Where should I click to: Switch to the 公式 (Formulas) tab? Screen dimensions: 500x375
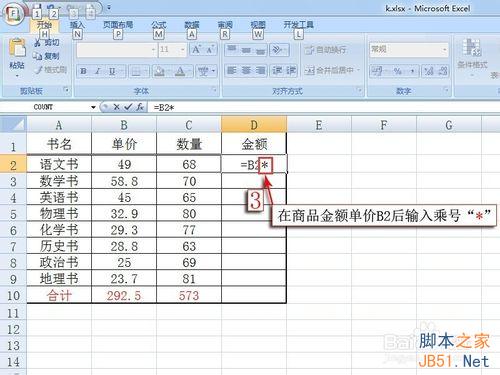tap(159, 25)
